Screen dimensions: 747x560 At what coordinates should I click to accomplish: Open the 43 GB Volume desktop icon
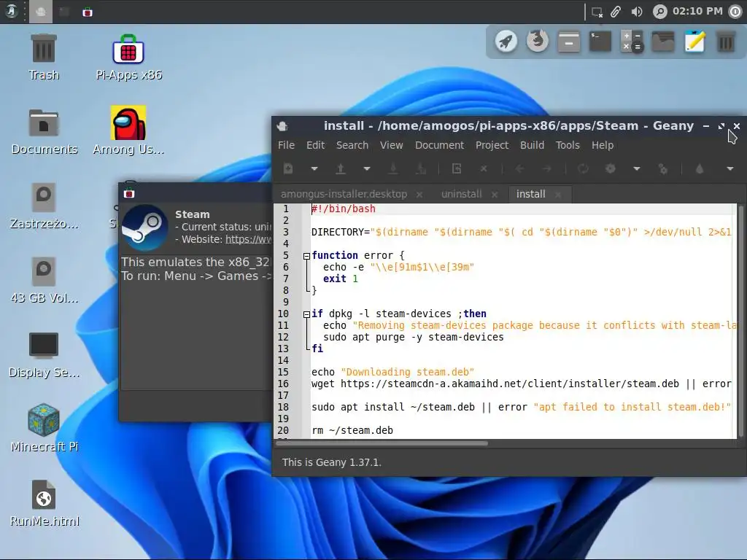coord(44,280)
